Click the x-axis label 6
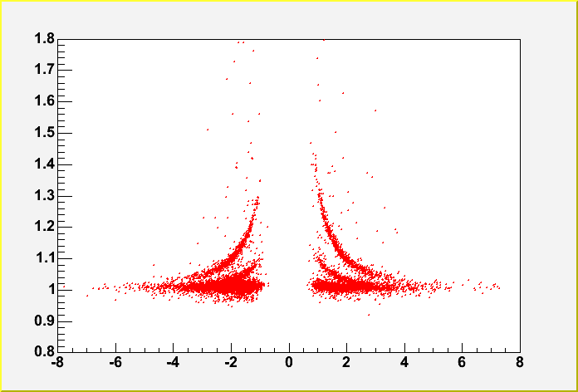 [463, 362]
